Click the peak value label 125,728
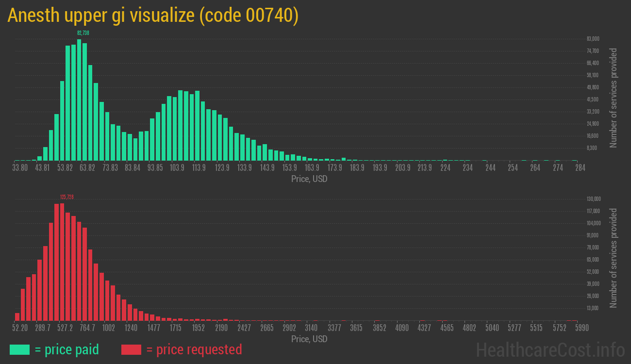The image size is (631, 364). tap(66, 198)
